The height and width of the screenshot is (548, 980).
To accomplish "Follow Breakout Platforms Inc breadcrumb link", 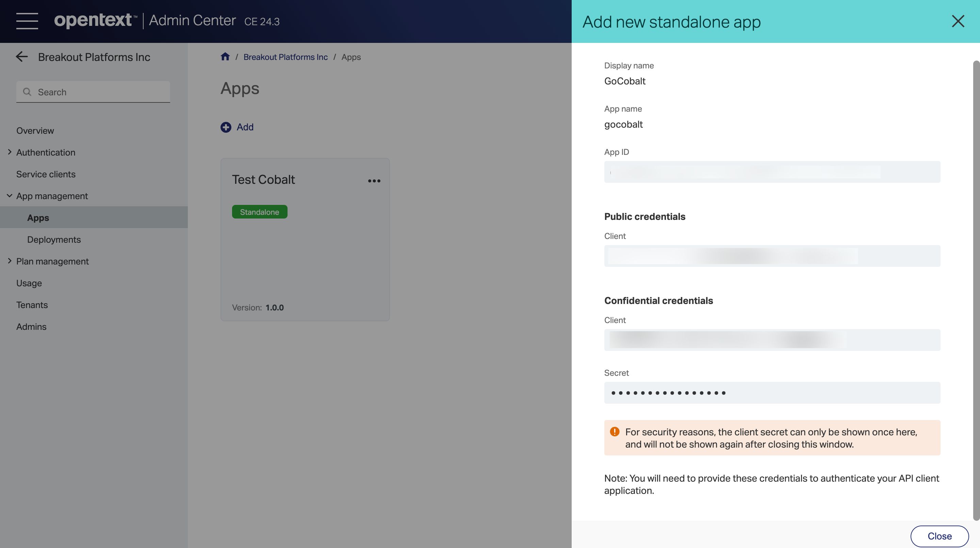I will pyautogui.click(x=285, y=57).
